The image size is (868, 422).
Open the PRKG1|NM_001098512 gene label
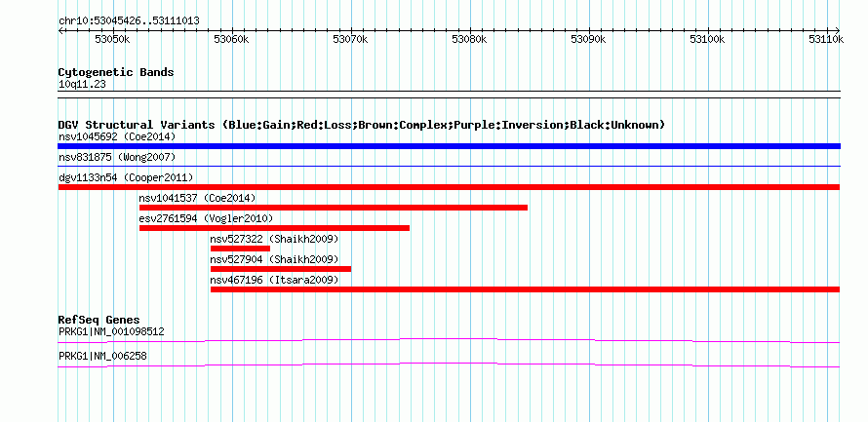pos(111,331)
